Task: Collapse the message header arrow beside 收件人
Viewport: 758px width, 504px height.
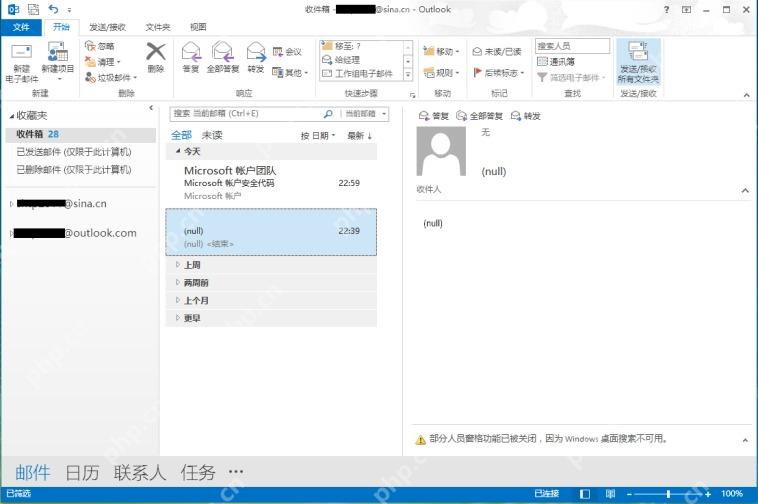Action: [745, 190]
